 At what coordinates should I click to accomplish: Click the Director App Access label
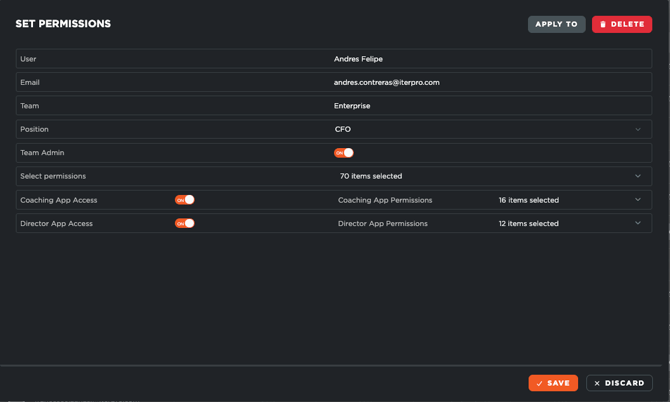pos(56,223)
